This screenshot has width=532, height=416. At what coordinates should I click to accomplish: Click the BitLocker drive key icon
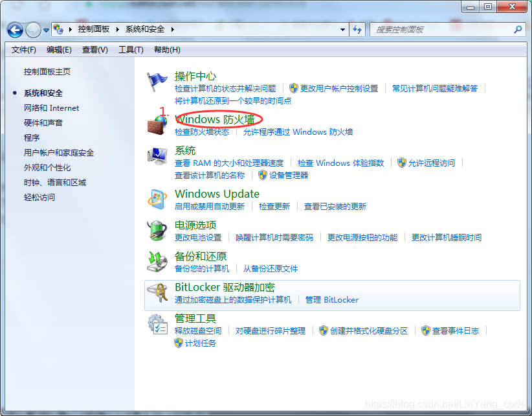(x=157, y=293)
